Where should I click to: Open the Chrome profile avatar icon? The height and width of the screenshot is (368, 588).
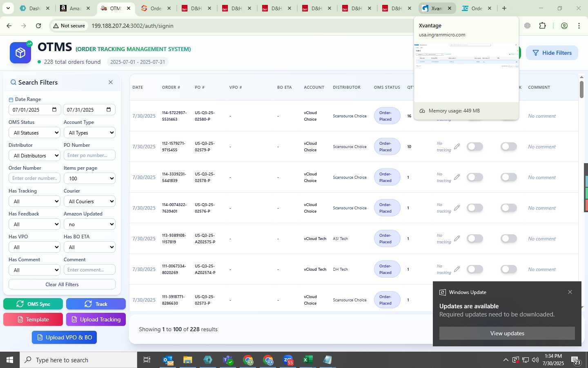coord(564,26)
